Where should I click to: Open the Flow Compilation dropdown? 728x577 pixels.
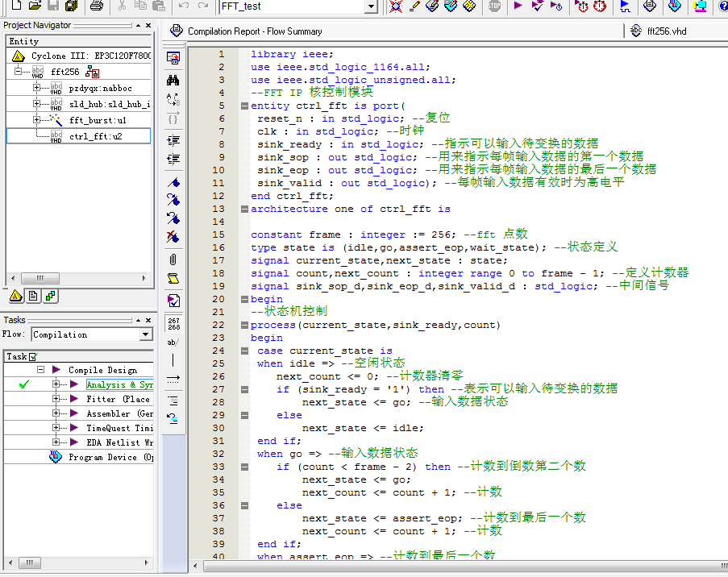click(x=145, y=334)
